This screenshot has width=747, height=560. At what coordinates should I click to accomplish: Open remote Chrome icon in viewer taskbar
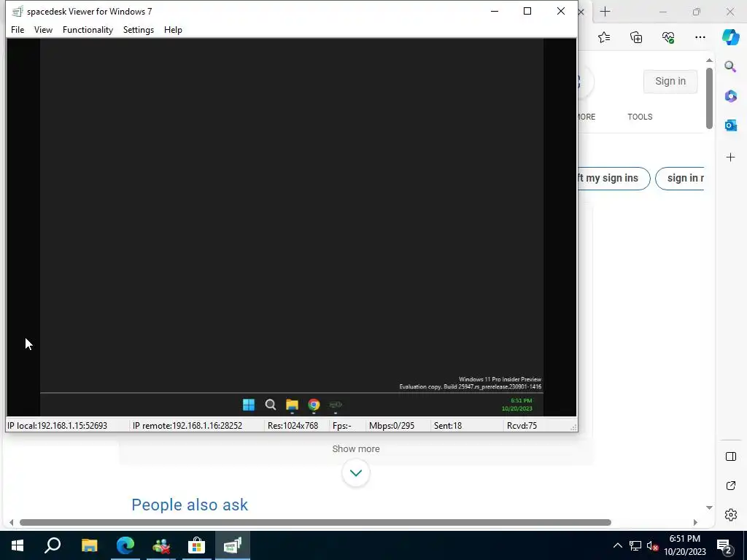pos(314,405)
